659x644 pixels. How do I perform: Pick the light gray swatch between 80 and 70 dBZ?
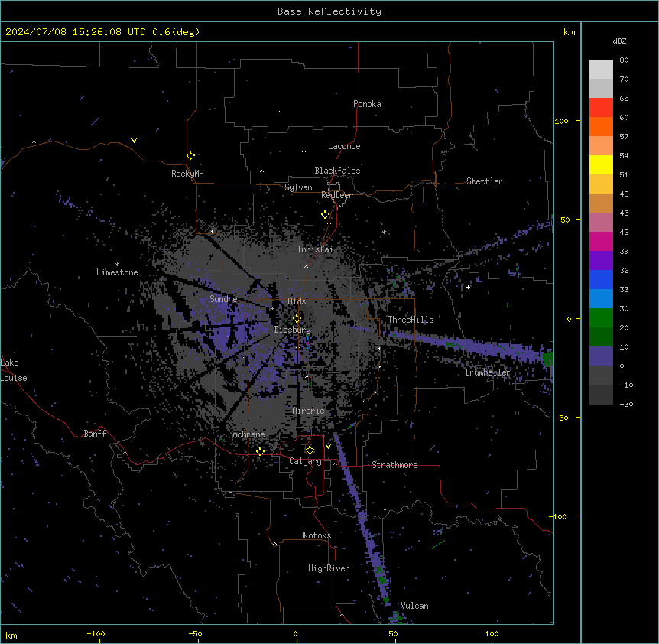pos(601,70)
